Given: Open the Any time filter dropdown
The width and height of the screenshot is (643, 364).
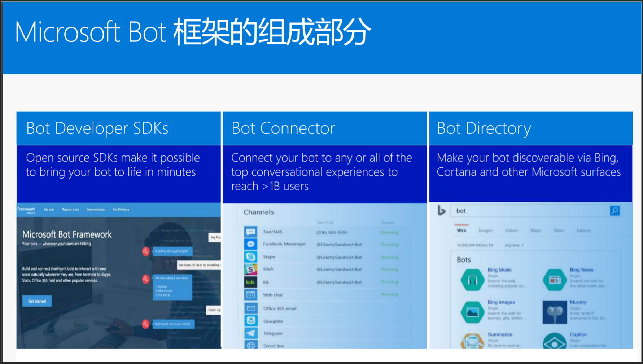Looking at the screenshot, I should pos(514,245).
